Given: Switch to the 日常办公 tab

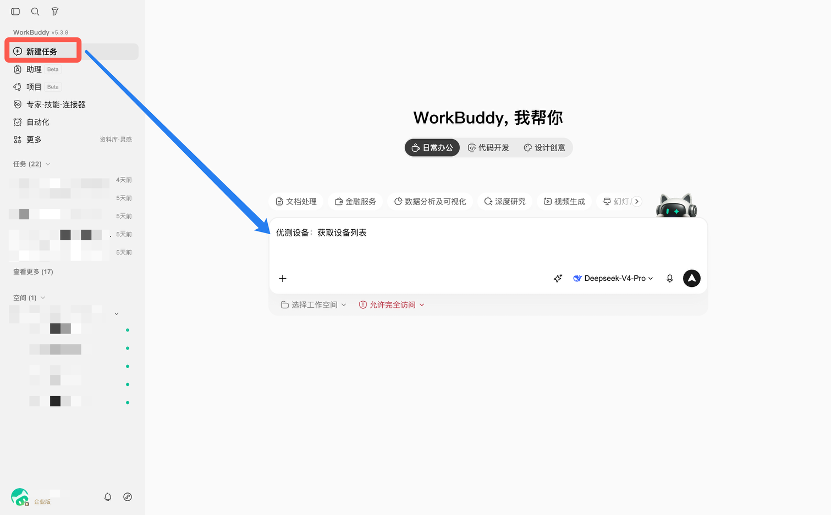Looking at the screenshot, I should coord(432,148).
